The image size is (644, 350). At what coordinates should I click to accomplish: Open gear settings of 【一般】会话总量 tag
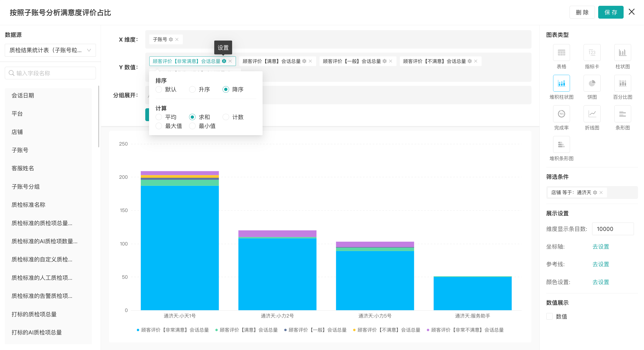(385, 61)
